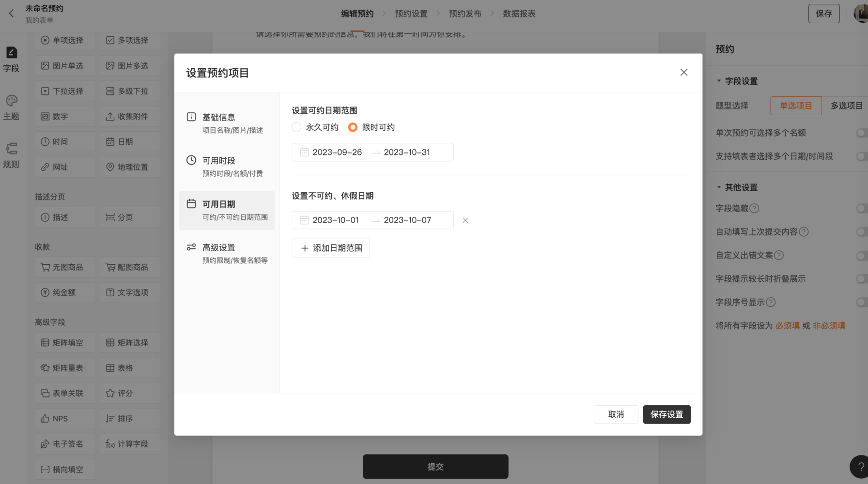Toggle the 字段序号显示 switch
Image resolution: width=868 pixels, height=484 pixels.
862,302
